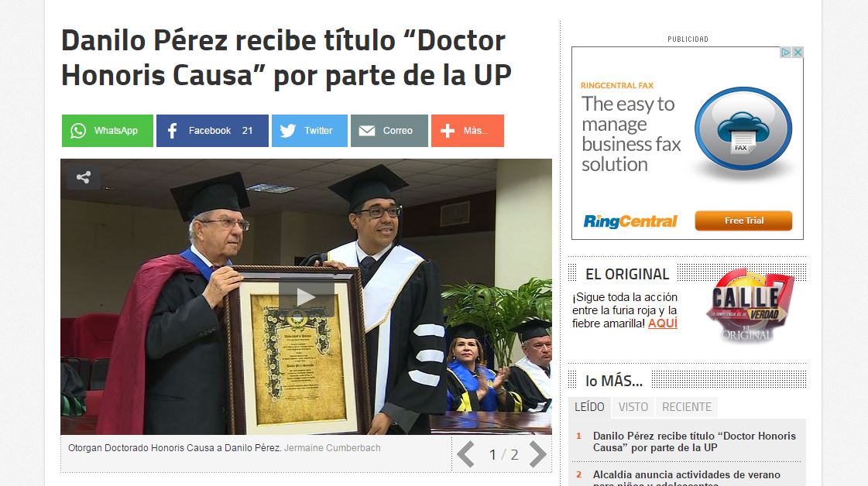Go to previous gallery image arrow
868x486 pixels.
tap(465, 454)
